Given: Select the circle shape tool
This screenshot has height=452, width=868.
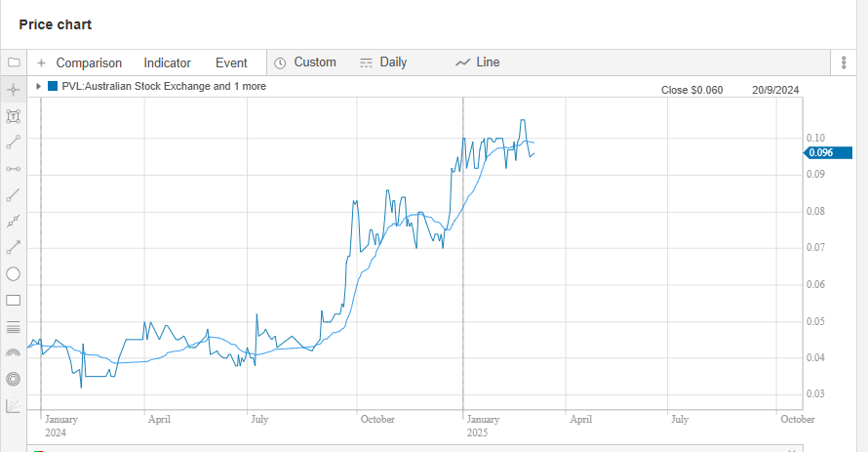Looking at the screenshot, I should pyautogui.click(x=14, y=273).
